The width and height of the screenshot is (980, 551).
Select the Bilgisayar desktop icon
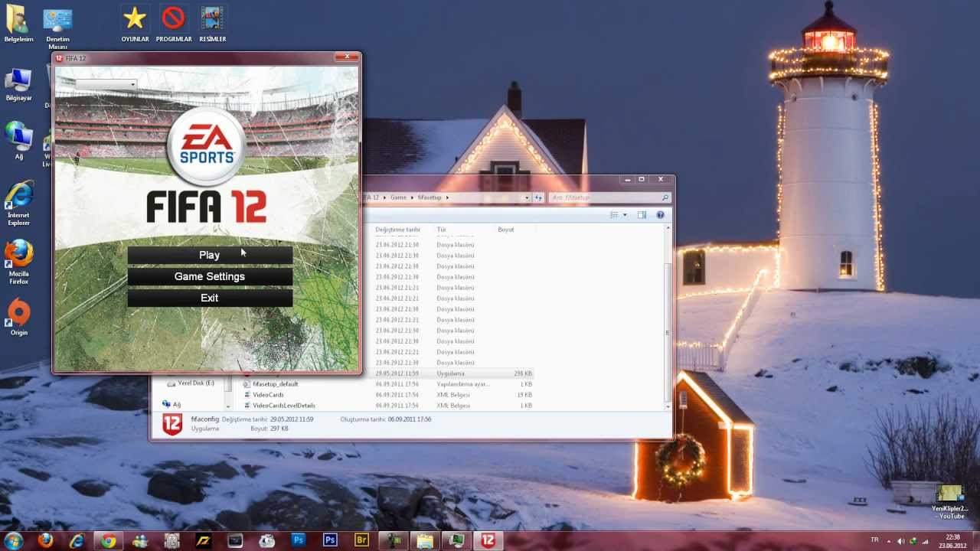coord(18,84)
